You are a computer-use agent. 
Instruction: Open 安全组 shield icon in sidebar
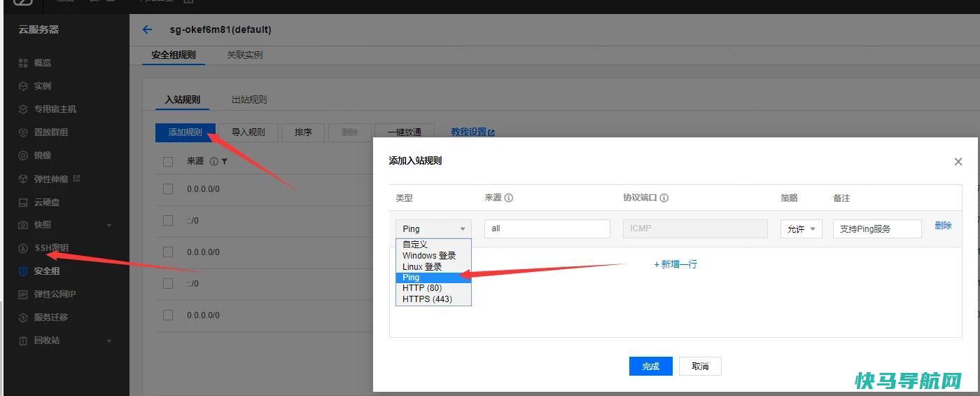coord(23,271)
